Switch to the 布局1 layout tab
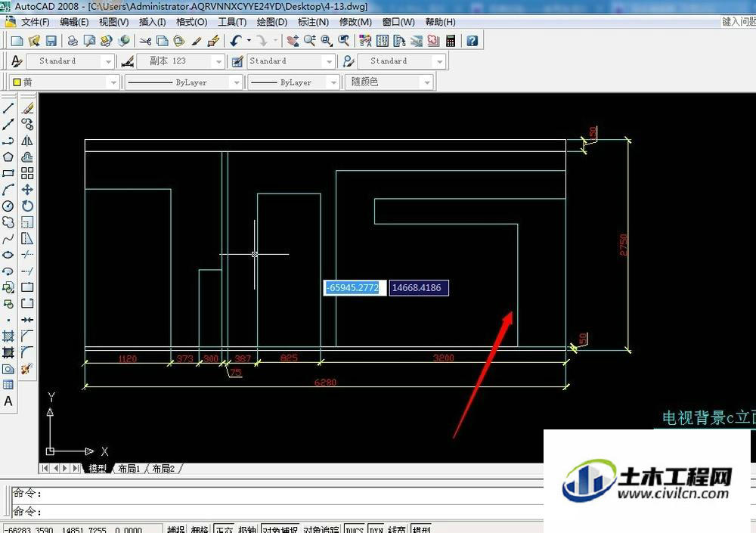The width and height of the screenshot is (756, 533). (x=129, y=469)
